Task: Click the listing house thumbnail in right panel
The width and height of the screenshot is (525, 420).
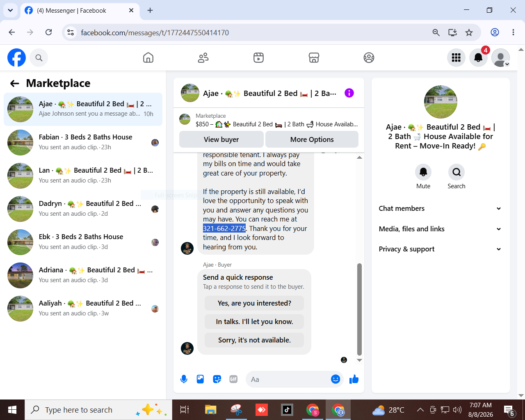Action: [x=441, y=102]
